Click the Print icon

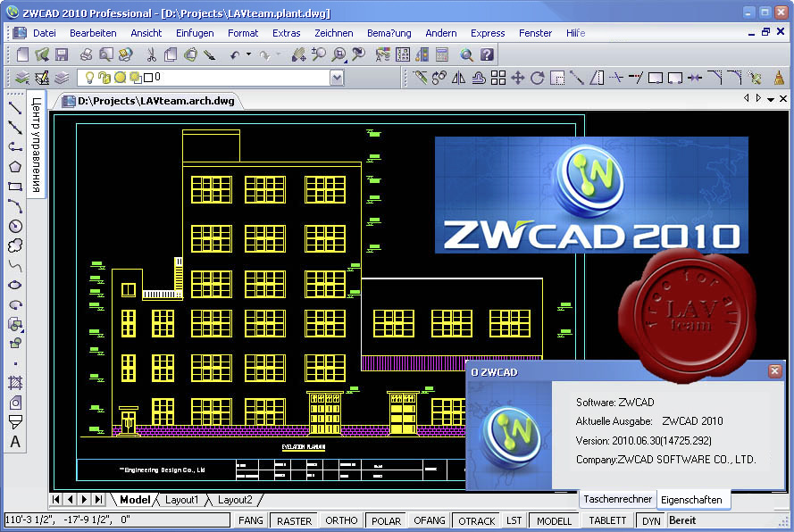pyautogui.click(x=86, y=54)
